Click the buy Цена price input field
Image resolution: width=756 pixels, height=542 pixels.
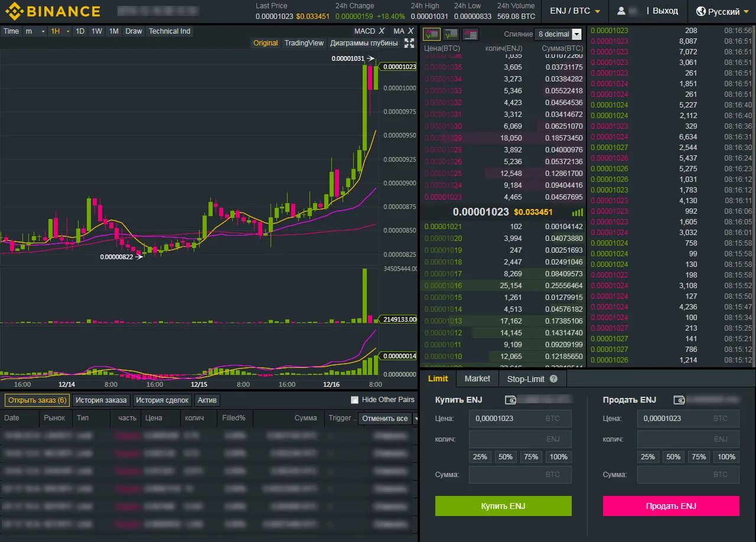point(520,419)
